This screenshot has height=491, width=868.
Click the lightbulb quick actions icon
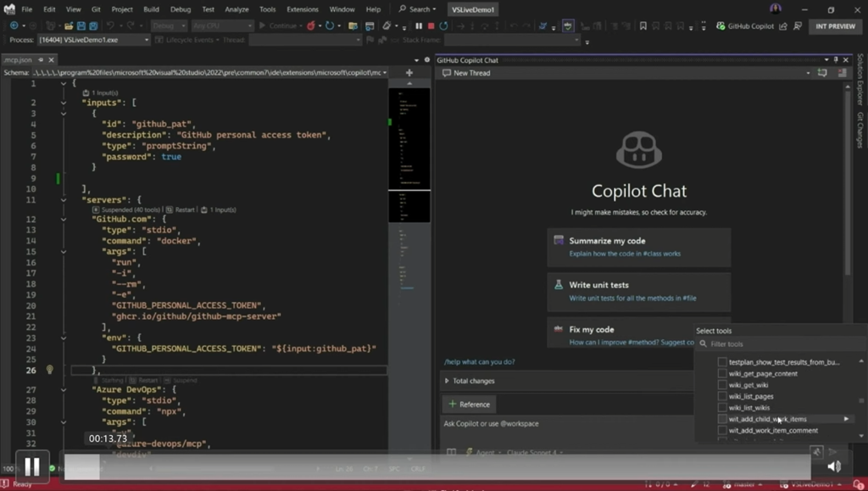coord(49,370)
